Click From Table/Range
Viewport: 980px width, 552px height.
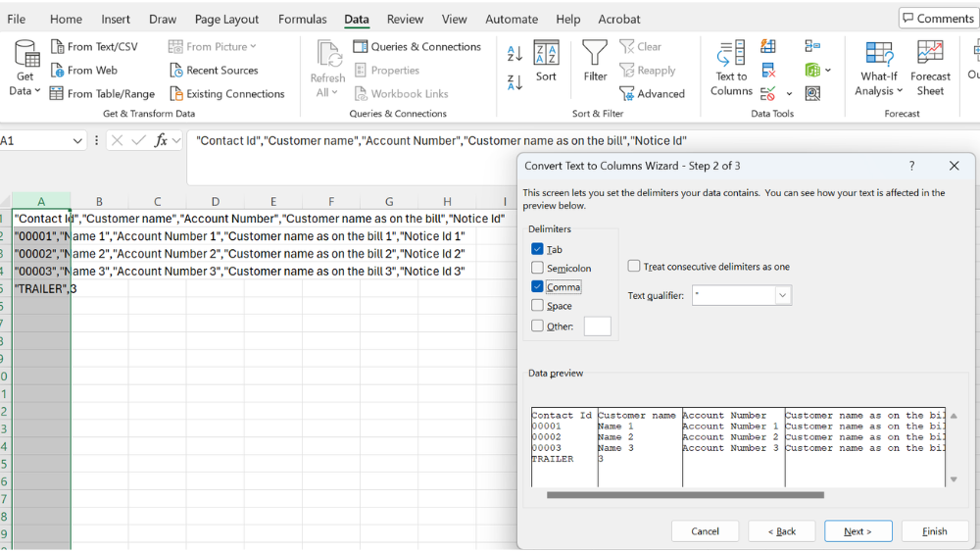click(103, 94)
